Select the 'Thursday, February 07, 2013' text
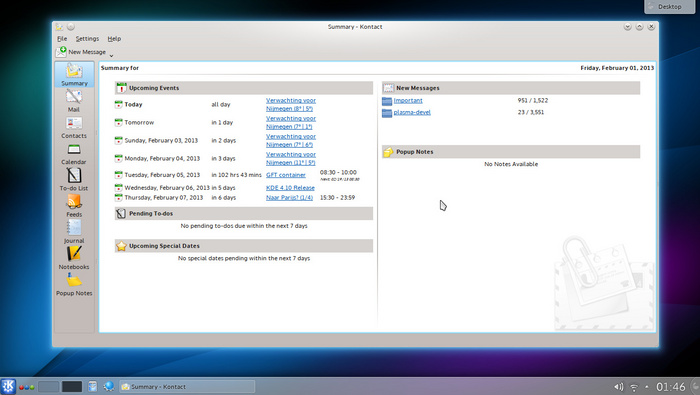Viewport: 700px width, 395px height. point(163,197)
